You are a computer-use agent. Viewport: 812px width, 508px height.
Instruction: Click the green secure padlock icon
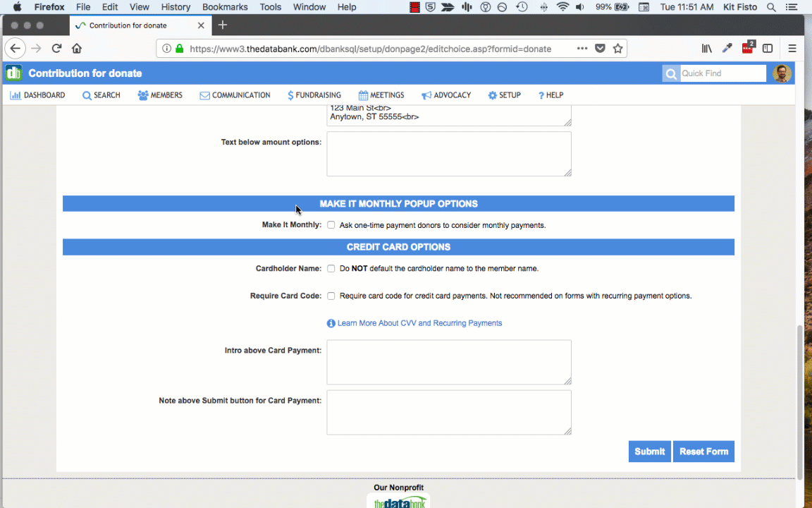click(180, 48)
